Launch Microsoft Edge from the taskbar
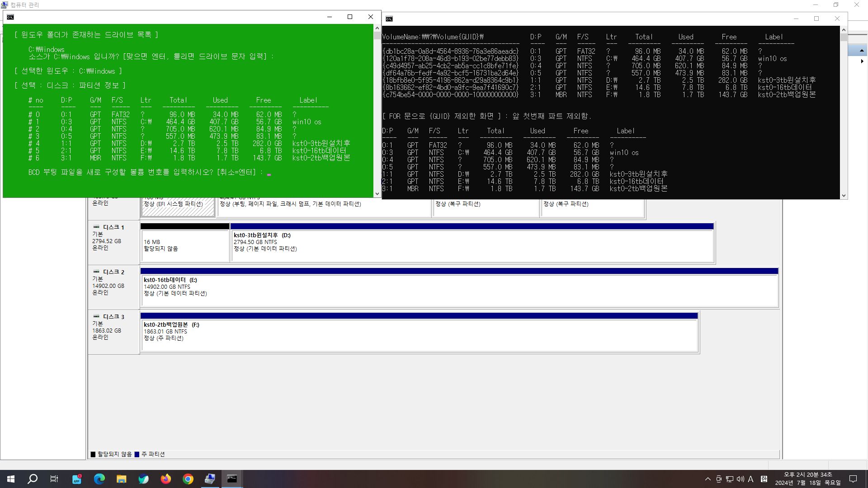 (99, 479)
